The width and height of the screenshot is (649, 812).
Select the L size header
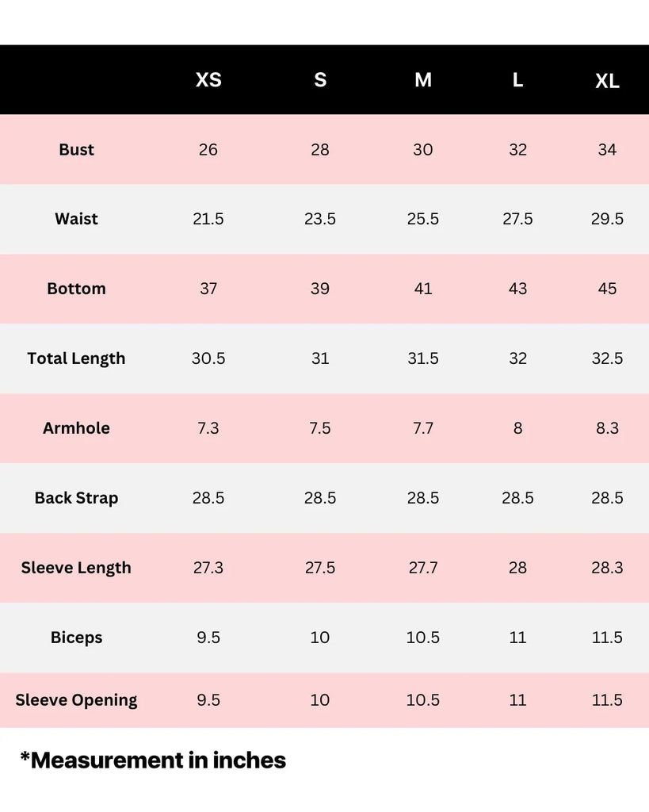coord(517,80)
